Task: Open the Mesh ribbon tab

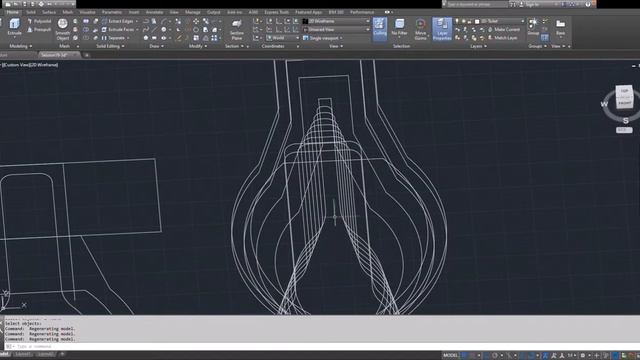Action: 67,12
